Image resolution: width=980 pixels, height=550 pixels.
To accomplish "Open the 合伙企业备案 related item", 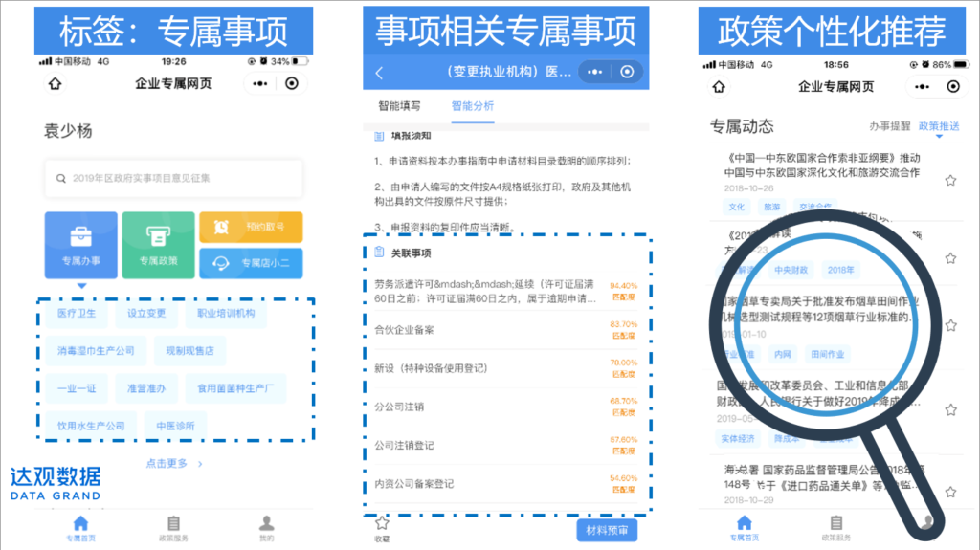I will [x=404, y=330].
